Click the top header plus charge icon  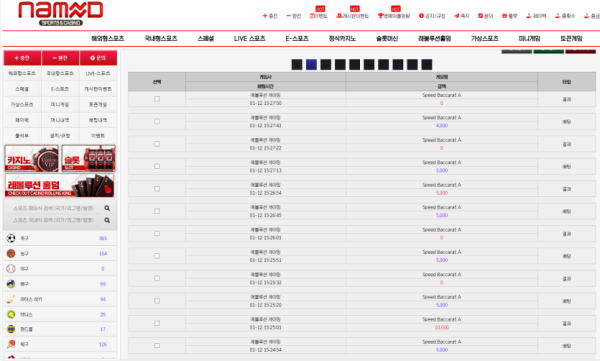(x=265, y=16)
